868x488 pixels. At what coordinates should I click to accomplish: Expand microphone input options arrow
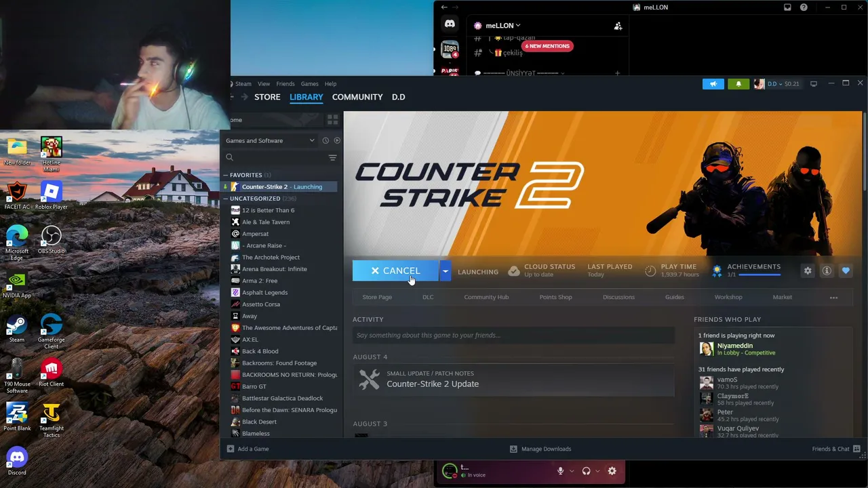(x=572, y=471)
